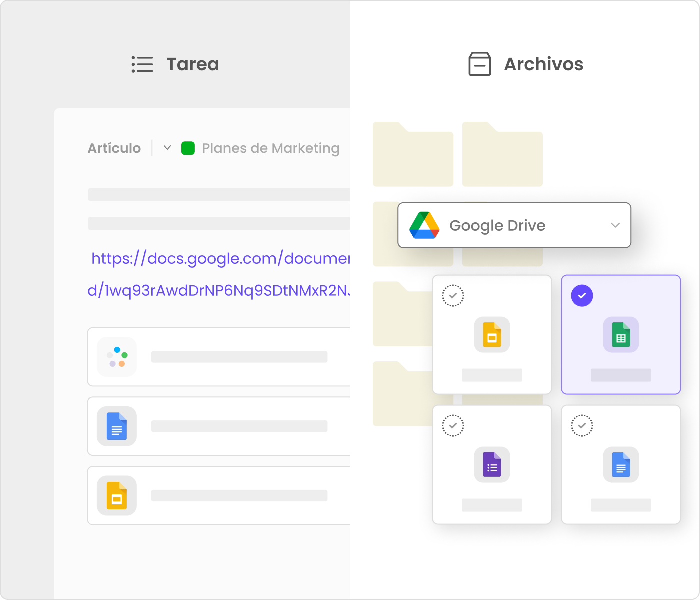Viewport: 700px width, 600px height.
Task: Check the Google Docs file selection circle
Action: tap(582, 426)
